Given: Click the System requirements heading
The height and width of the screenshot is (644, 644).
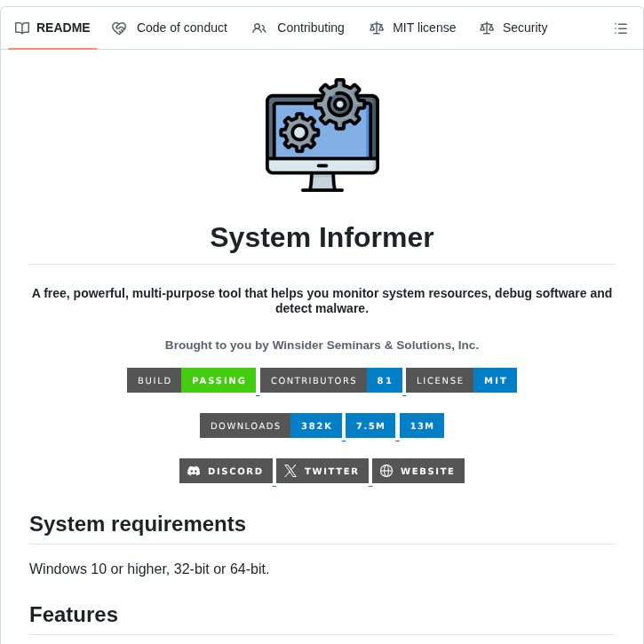Looking at the screenshot, I should pos(138,524).
